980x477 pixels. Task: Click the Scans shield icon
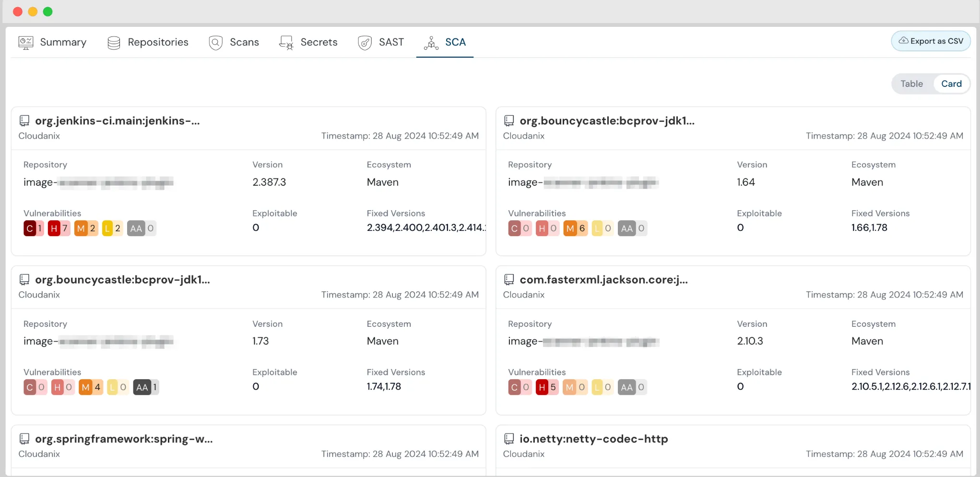pyautogui.click(x=215, y=42)
